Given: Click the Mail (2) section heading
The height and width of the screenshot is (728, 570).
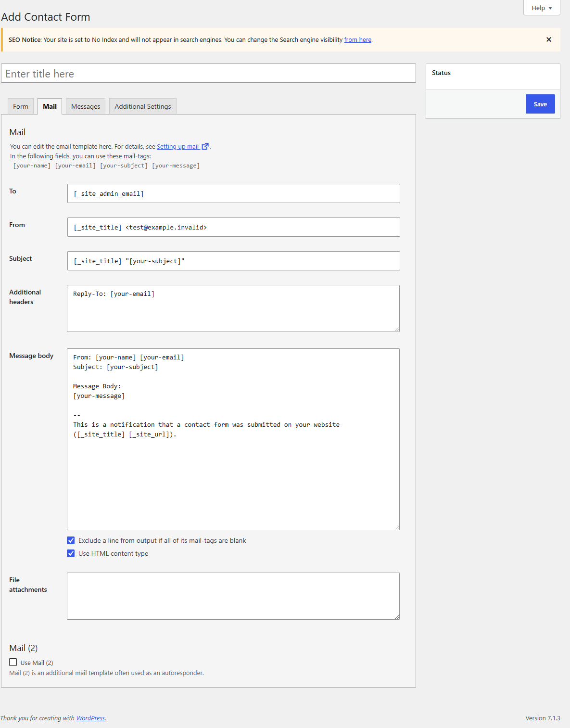Looking at the screenshot, I should point(24,648).
